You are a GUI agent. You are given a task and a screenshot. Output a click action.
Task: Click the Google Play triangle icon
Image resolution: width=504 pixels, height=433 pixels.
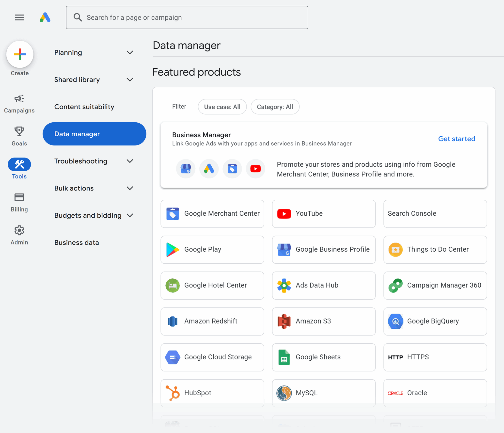click(173, 250)
